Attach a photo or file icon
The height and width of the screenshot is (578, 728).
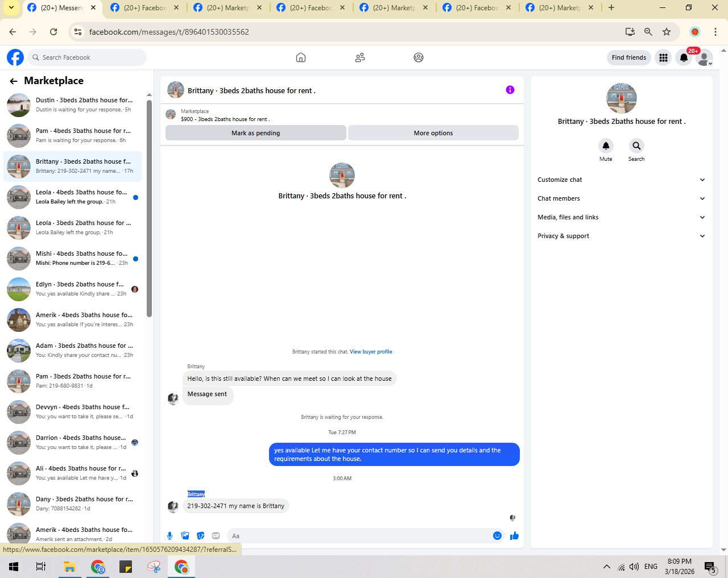click(185, 535)
